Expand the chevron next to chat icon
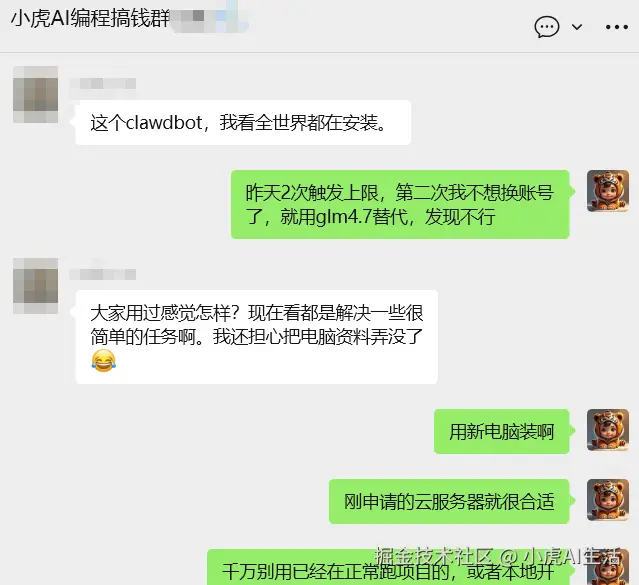 coord(577,27)
